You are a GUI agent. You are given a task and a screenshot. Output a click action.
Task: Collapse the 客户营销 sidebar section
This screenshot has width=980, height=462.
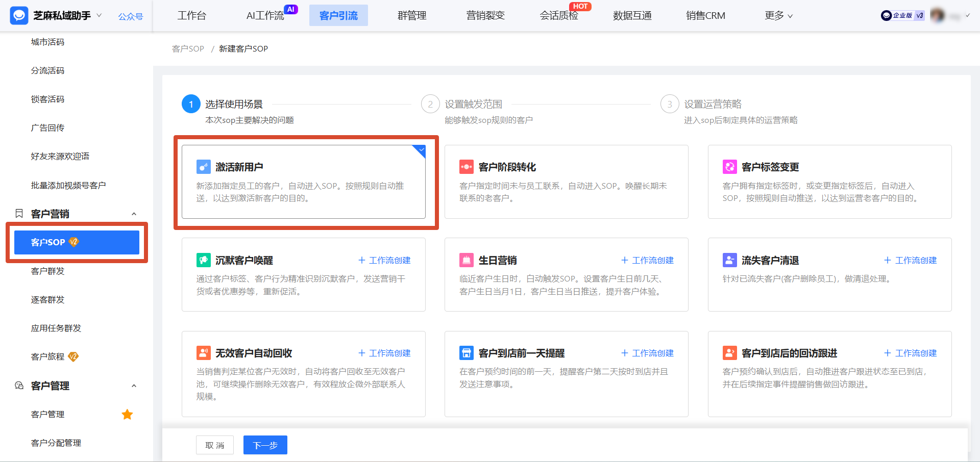click(134, 214)
